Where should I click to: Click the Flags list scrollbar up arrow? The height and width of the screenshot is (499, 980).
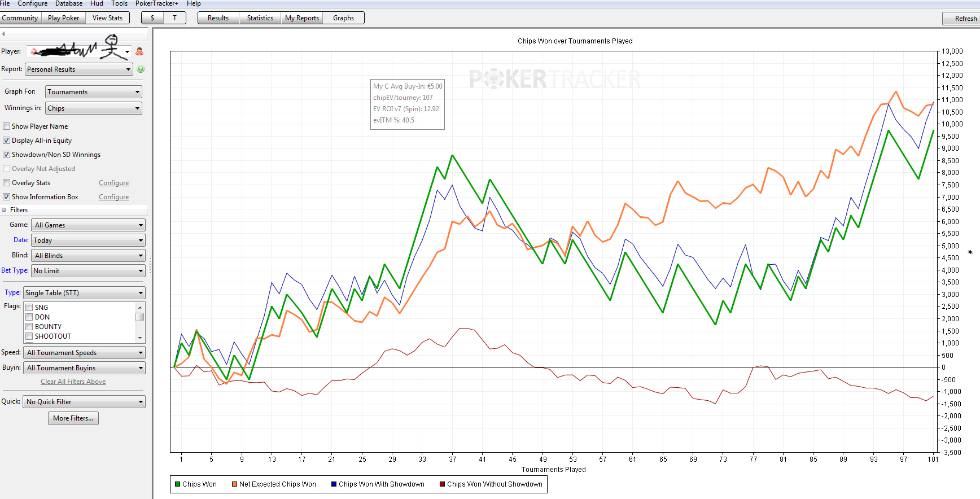point(140,307)
